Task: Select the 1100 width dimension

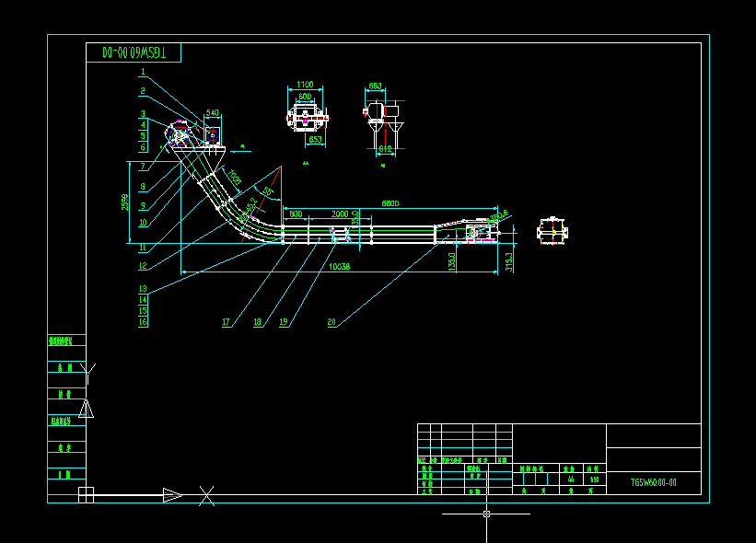Action: [x=305, y=85]
